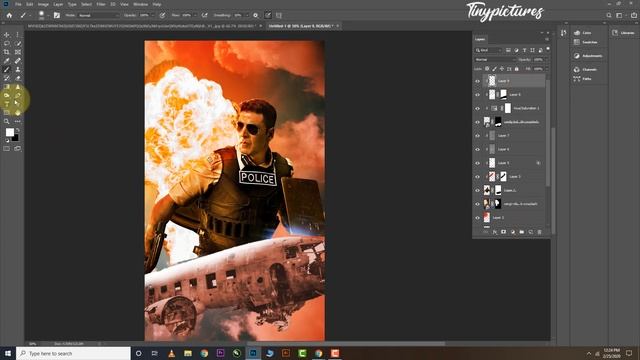
Task: Hide the topmost selected layer's eye
Action: click(x=478, y=81)
